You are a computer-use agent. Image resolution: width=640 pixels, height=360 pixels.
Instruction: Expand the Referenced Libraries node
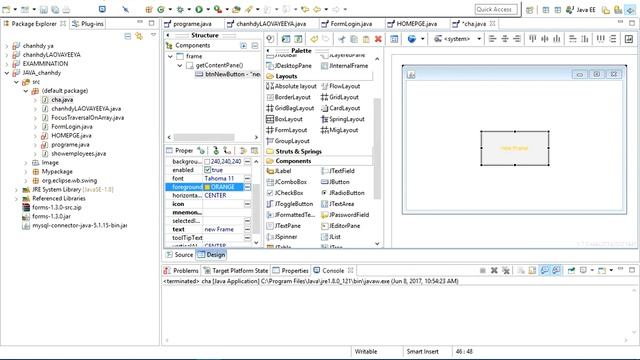[x=16, y=198]
